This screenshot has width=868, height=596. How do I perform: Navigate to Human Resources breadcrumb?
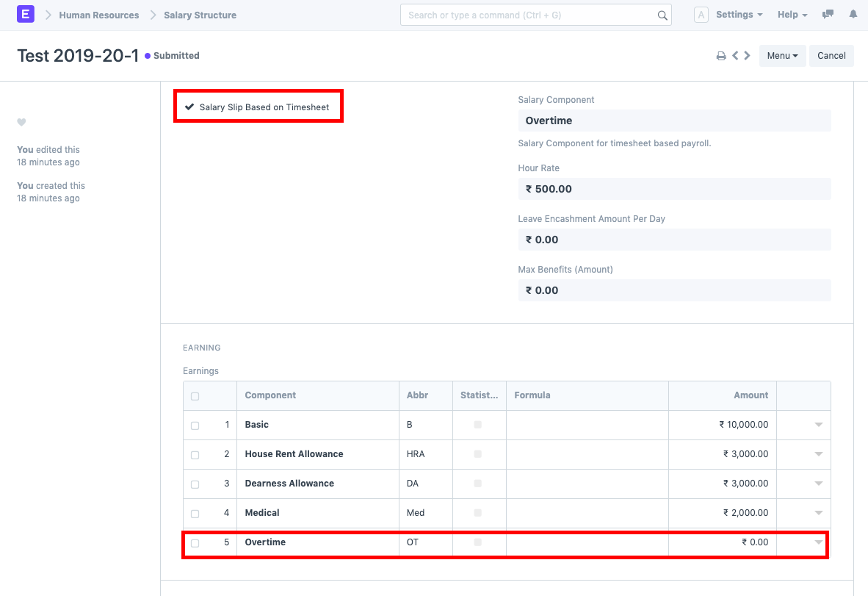99,15
